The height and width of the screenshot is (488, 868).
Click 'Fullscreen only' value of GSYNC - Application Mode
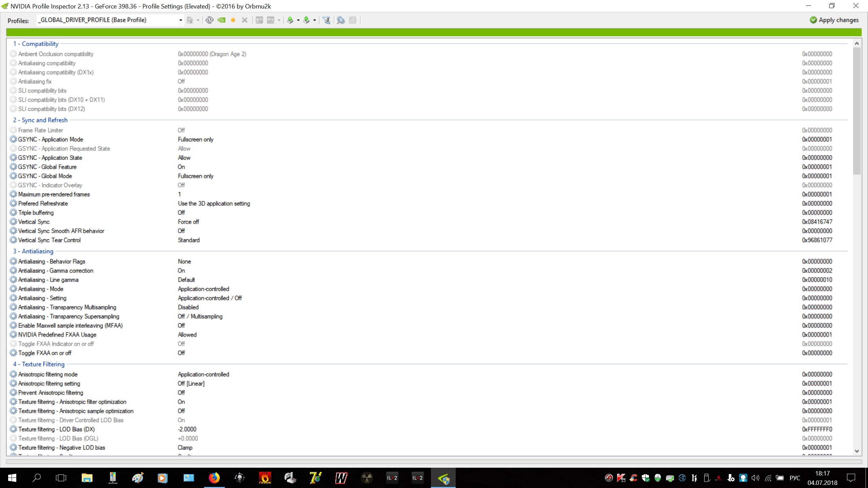(x=196, y=139)
